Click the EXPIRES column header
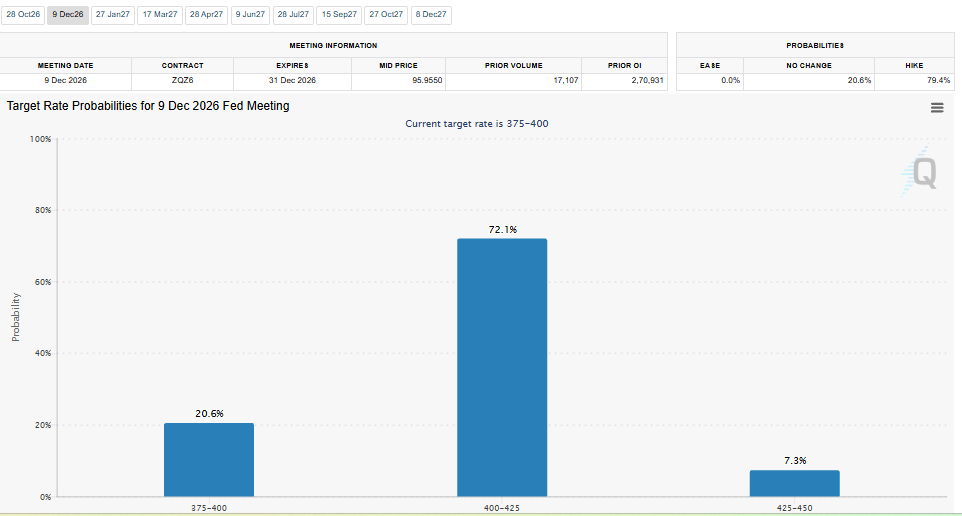This screenshot has height=516, width=962. [292, 66]
